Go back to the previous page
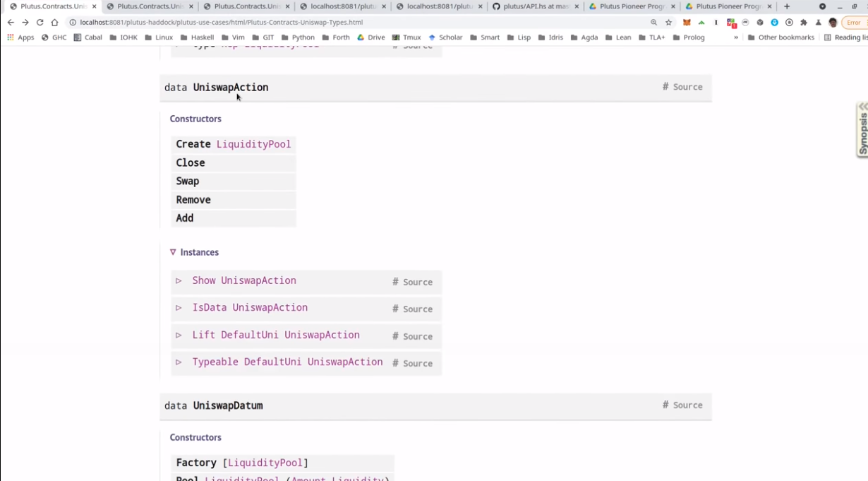 pyautogui.click(x=11, y=23)
